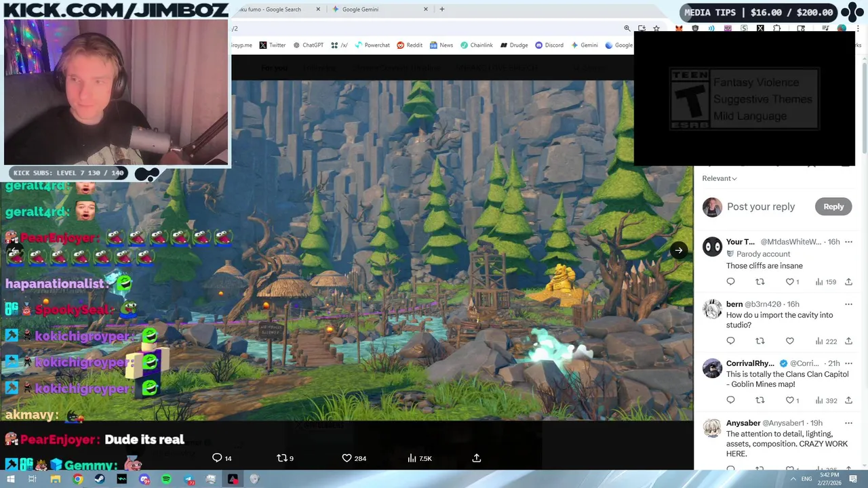Repost bern's comment about importing cavity
The width and height of the screenshot is (868, 488).
(x=760, y=341)
